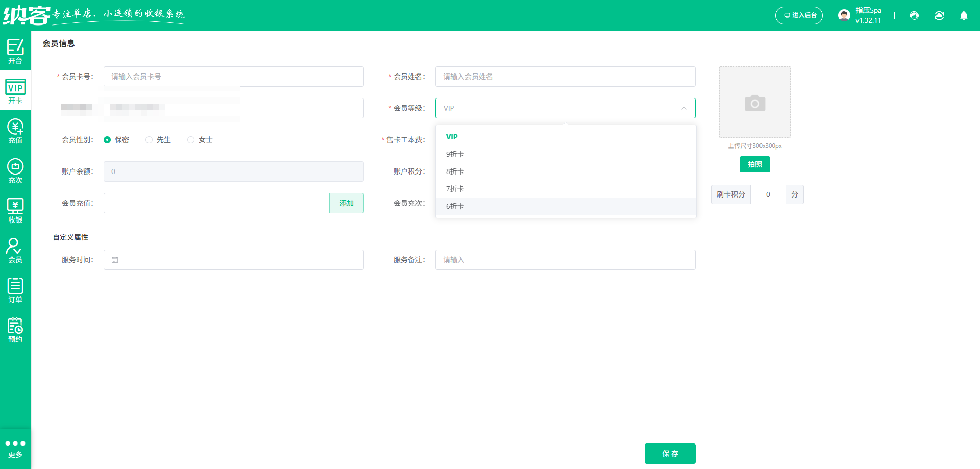The height and width of the screenshot is (469, 980).
Task: Open the cloud sync icon in the header
Action: [x=939, y=16]
